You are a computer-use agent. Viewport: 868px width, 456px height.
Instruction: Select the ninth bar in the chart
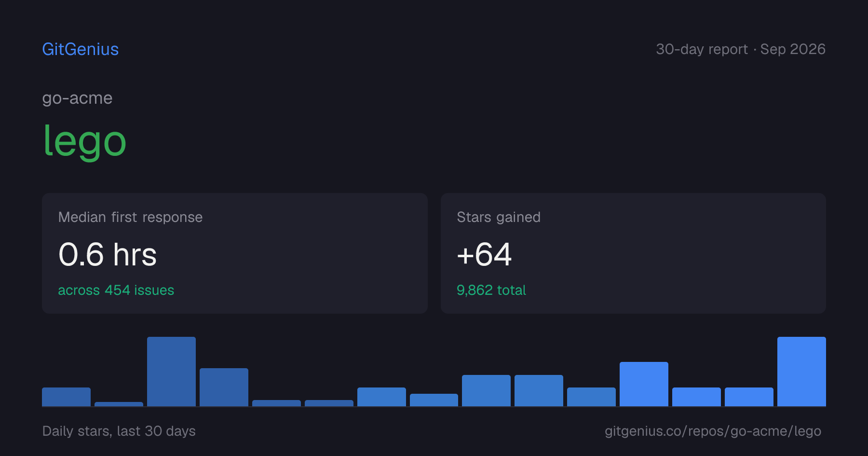tap(486, 390)
